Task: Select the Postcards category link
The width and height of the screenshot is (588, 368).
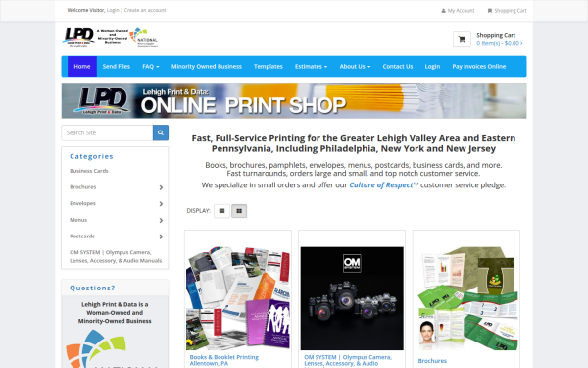Action: click(x=82, y=237)
